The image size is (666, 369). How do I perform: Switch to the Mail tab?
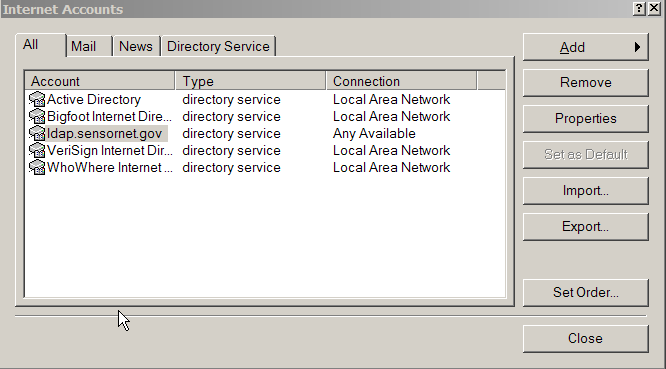pyautogui.click(x=89, y=46)
